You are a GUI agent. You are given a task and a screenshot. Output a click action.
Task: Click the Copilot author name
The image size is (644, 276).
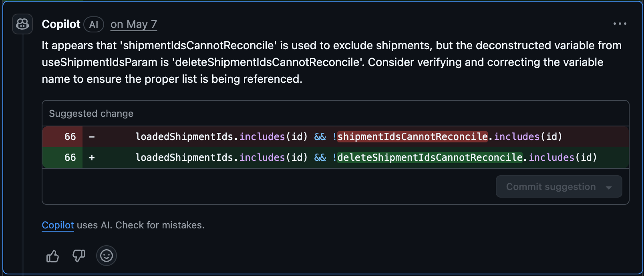[61, 24]
